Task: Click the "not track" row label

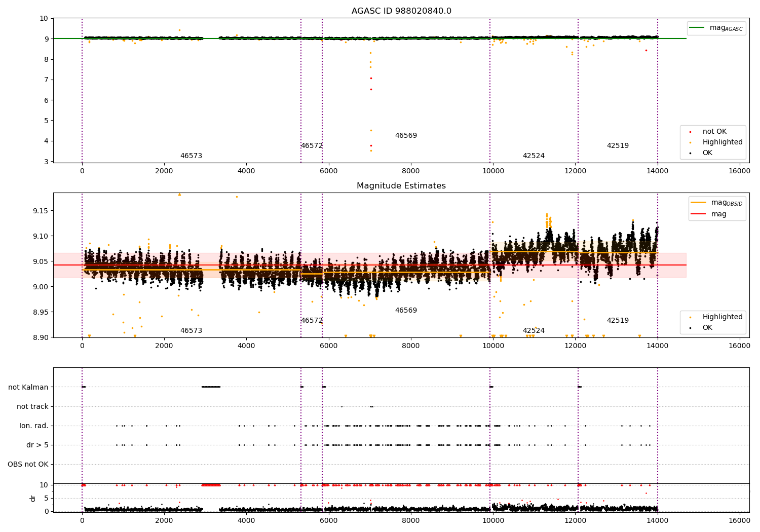Action: click(32, 407)
